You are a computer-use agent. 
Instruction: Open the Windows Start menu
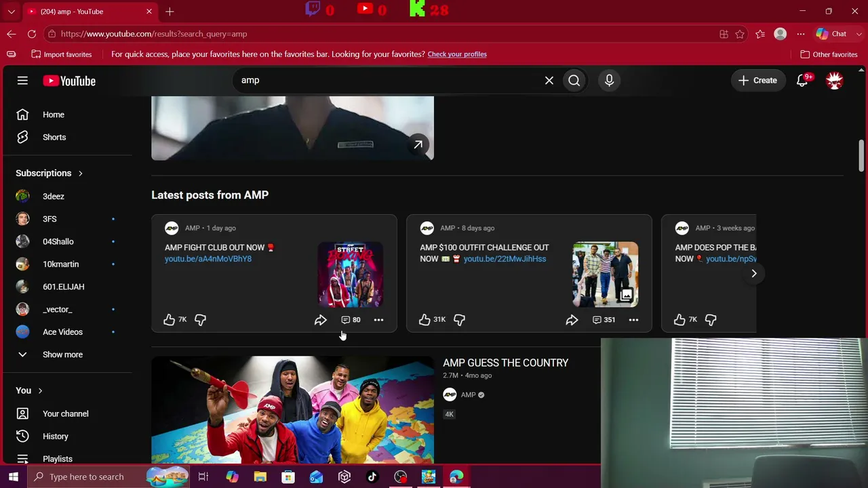pos(14,477)
